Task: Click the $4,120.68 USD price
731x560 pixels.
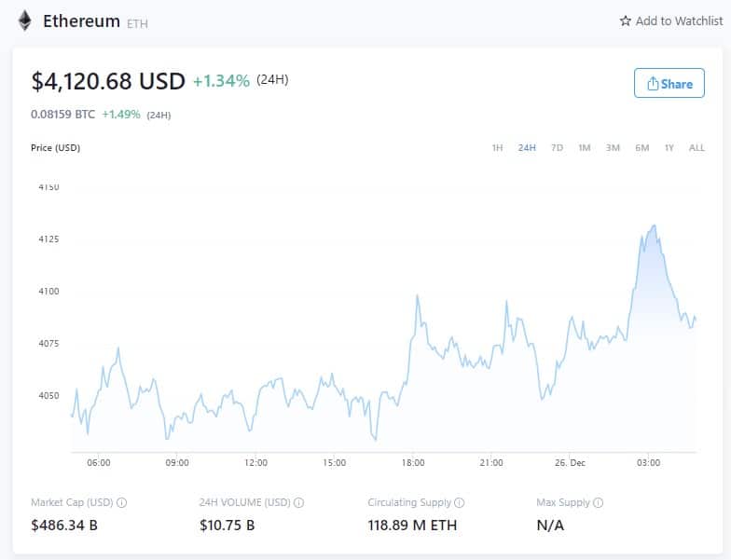Action: pyautogui.click(x=108, y=81)
